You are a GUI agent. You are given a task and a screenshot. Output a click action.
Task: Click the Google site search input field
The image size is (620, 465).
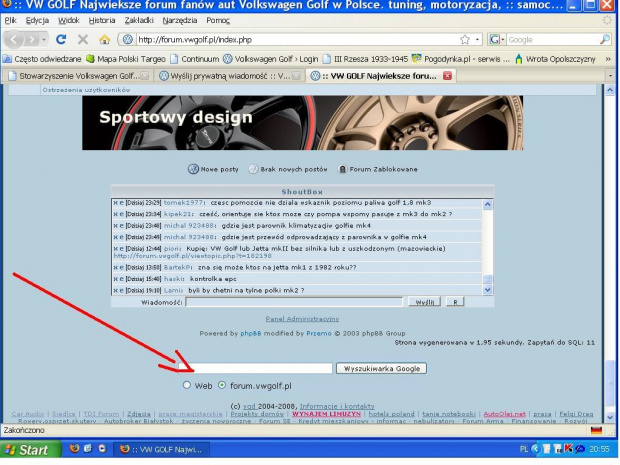tap(255, 368)
